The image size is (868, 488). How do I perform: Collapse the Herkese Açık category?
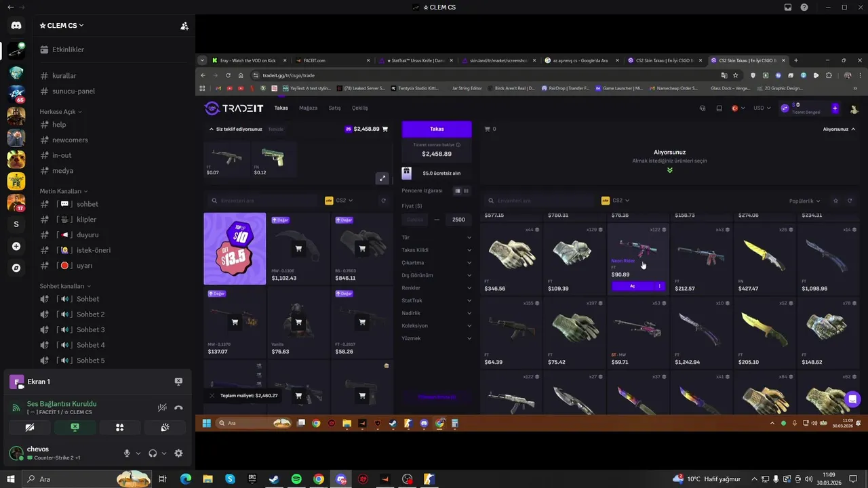[x=60, y=111]
